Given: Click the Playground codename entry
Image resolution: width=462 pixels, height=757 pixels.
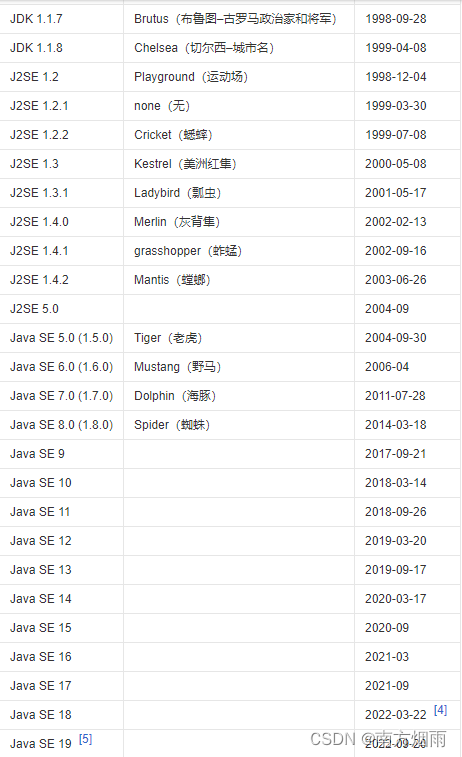Looking at the screenshot, I should (191, 77).
